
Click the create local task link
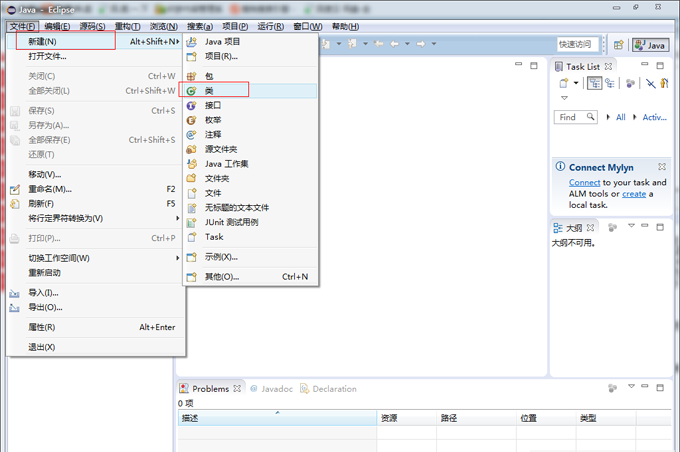(634, 194)
